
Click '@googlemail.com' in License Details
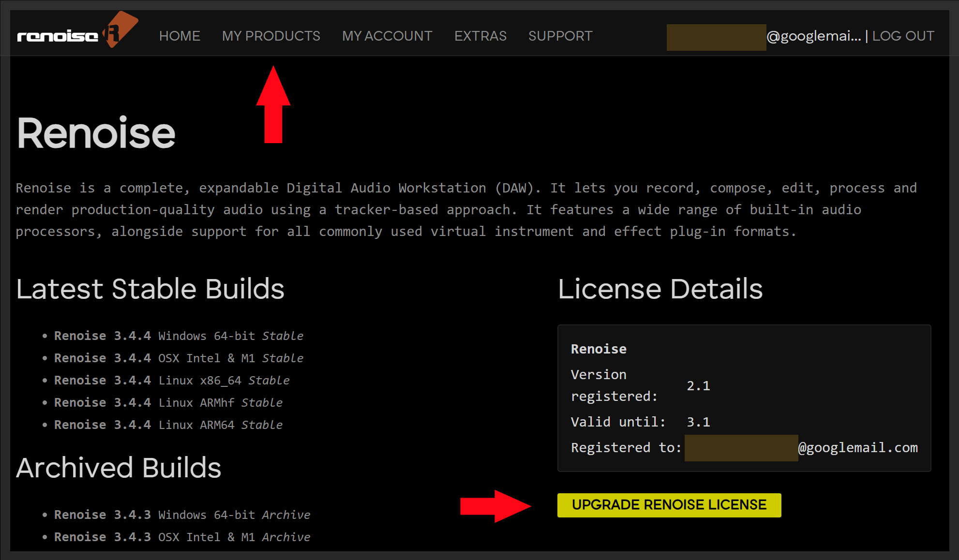point(858,448)
